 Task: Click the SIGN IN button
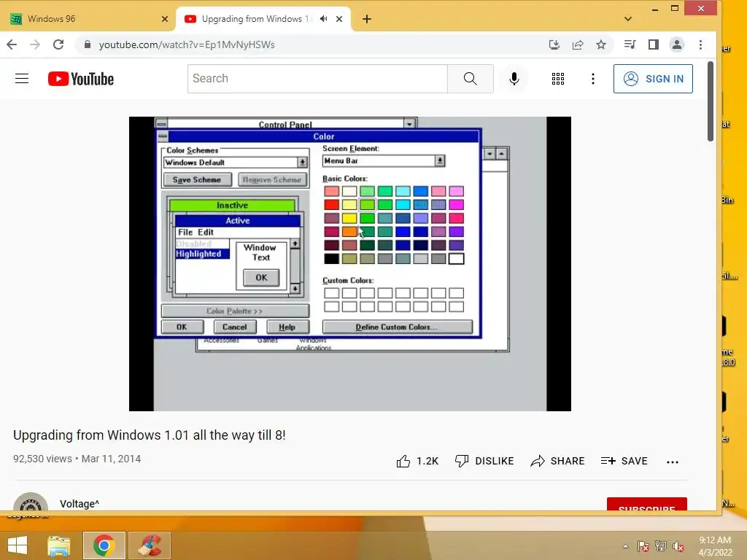(x=653, y=79)
